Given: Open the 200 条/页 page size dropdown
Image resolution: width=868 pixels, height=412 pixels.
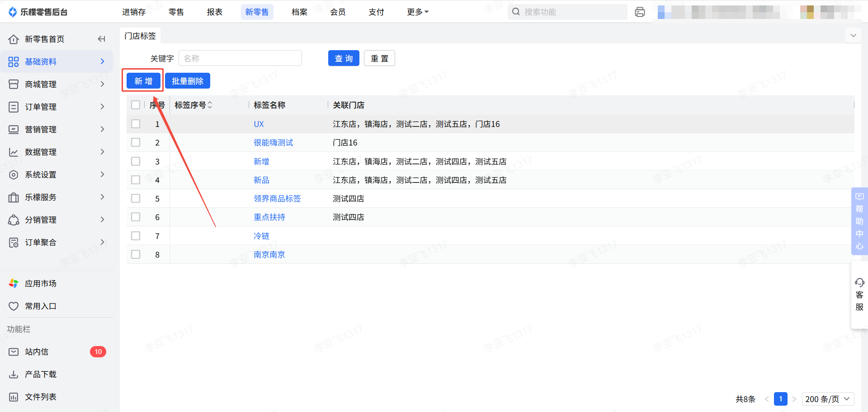Looking at the screenshot, I should [828, 399].
